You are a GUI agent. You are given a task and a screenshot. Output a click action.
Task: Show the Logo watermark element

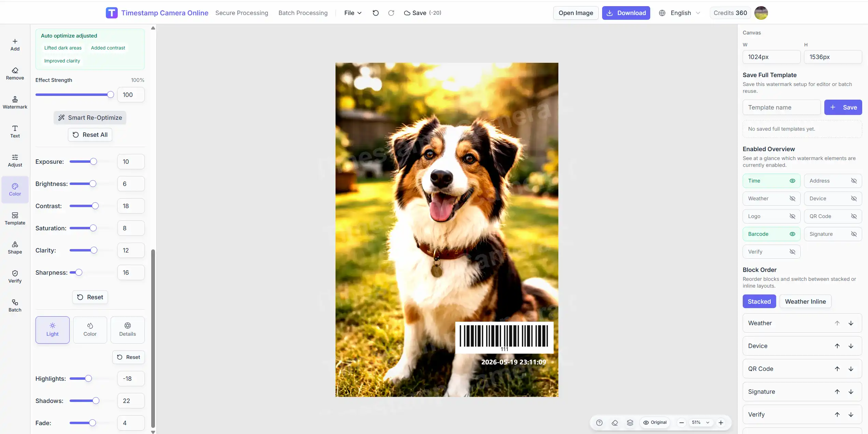tap(771, 216)
